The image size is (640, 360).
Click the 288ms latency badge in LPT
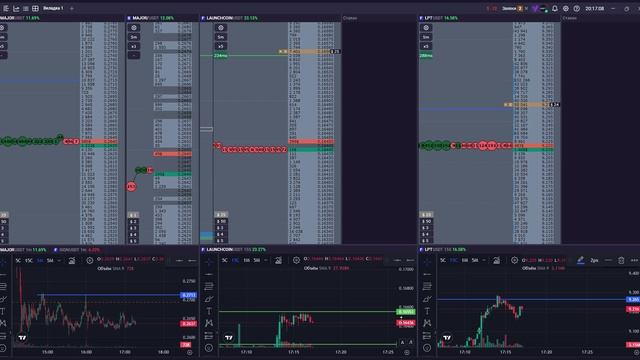[426, 56]
